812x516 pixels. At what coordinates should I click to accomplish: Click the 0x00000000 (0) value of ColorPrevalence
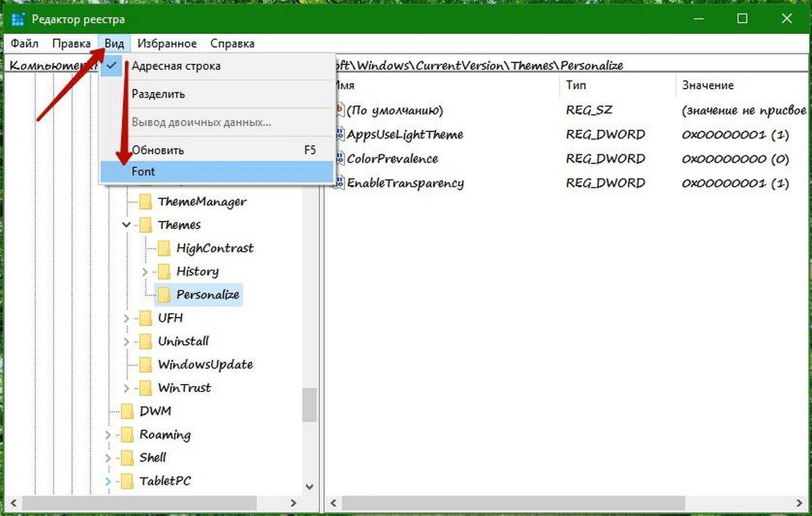736,159
